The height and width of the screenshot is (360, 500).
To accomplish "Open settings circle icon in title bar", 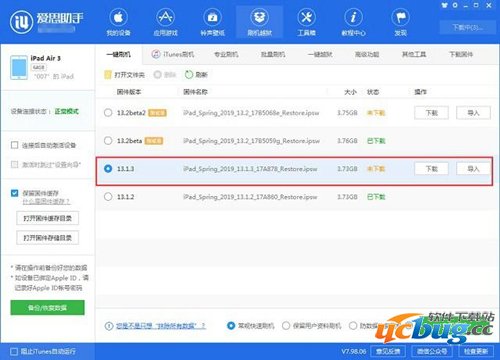I will click(455, 5).
